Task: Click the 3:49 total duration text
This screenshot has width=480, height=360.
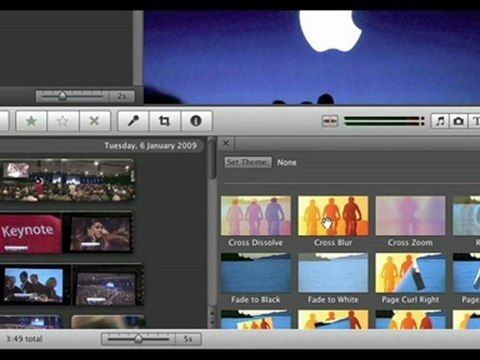Action: coord(24,339)
